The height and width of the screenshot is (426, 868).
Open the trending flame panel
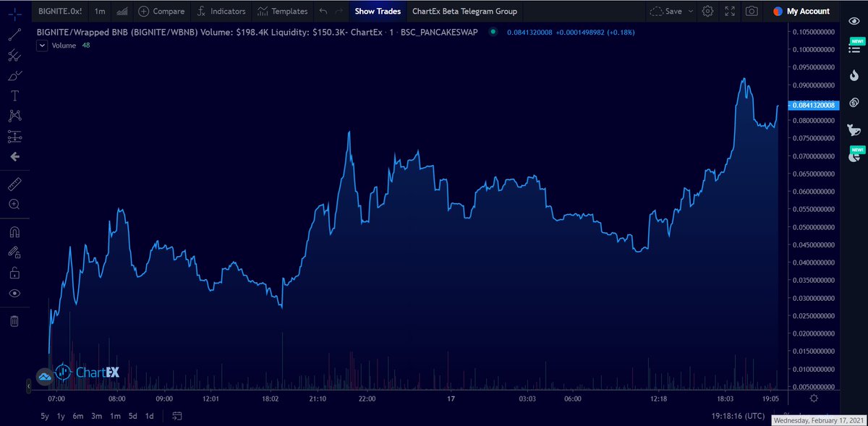[x=854, y=75]
